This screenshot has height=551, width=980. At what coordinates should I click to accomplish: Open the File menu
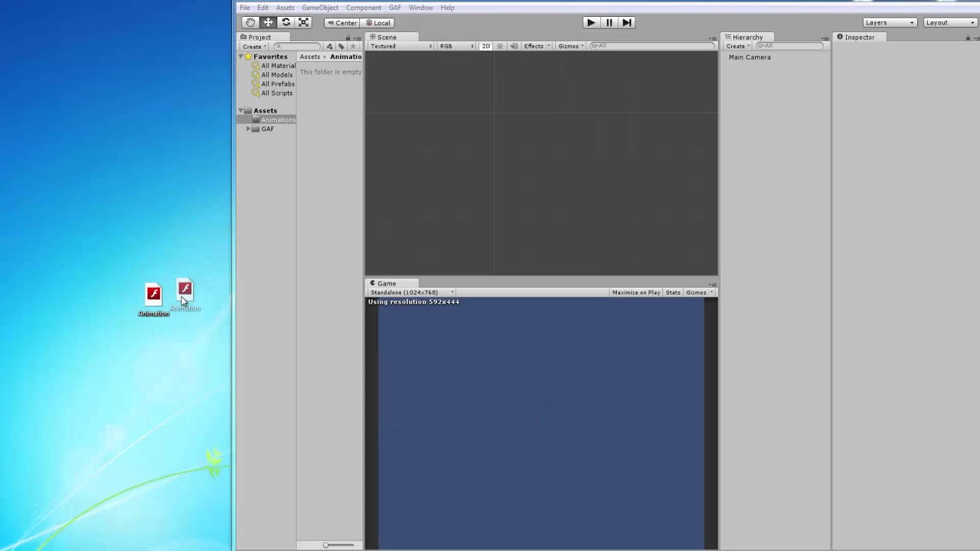point(245,8)
